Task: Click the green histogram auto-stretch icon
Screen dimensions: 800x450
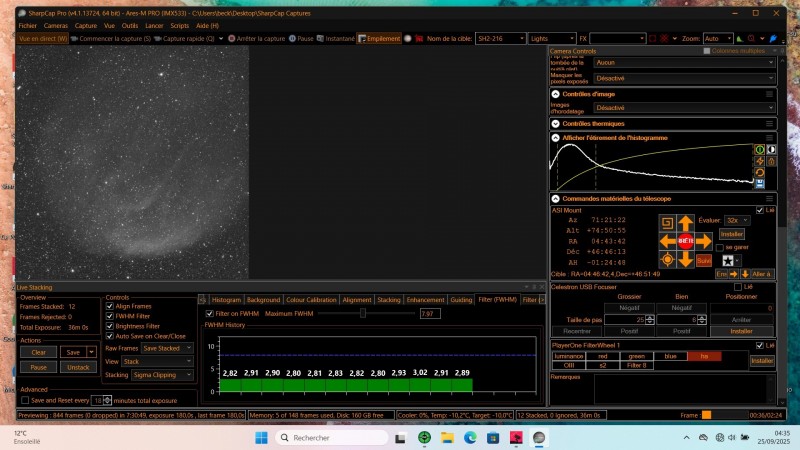Action: [760, 149]
